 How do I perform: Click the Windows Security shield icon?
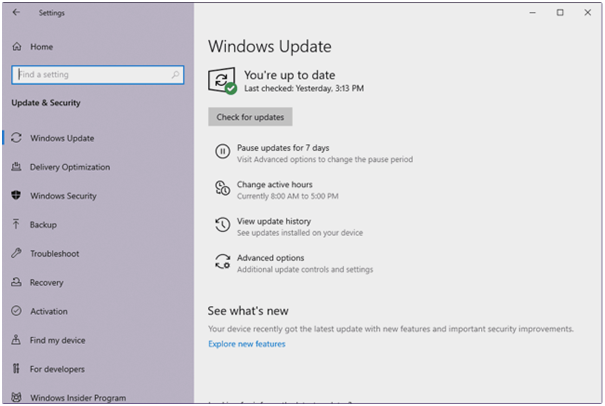pos(16,195)
